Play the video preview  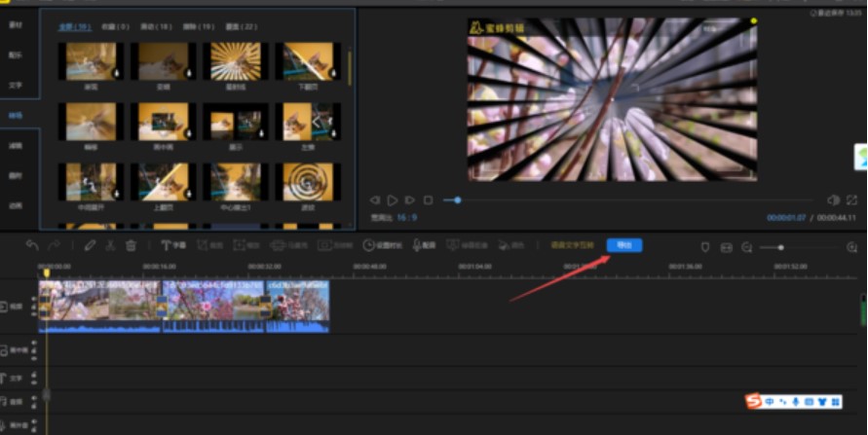tap(393, 200)
